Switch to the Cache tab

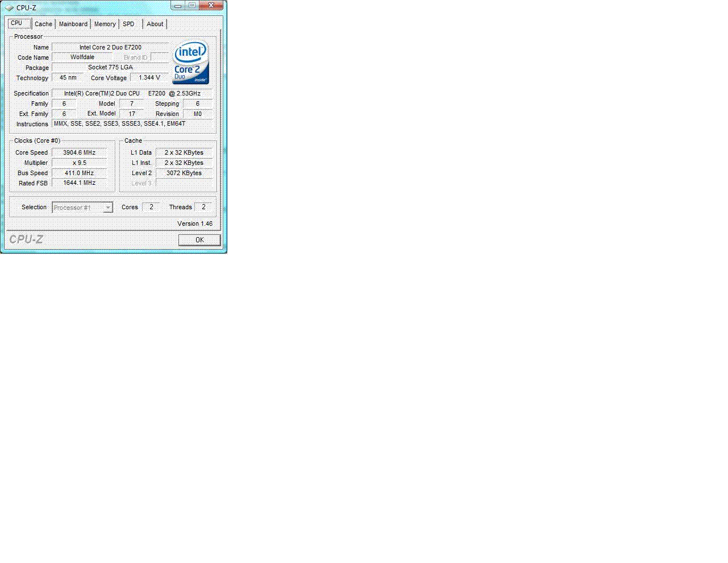pyautogui.click(x=43, y=24)
